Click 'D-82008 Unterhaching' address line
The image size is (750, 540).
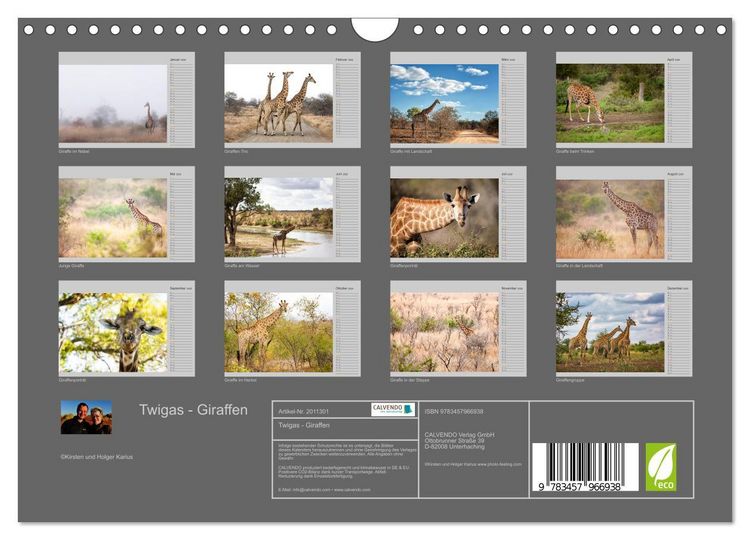click(454, 446)
